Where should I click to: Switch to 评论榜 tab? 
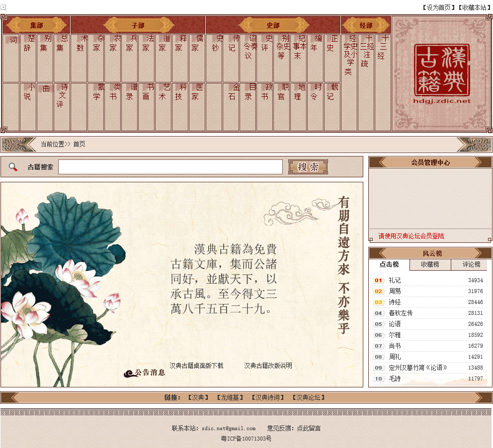(x=471, y=265)
